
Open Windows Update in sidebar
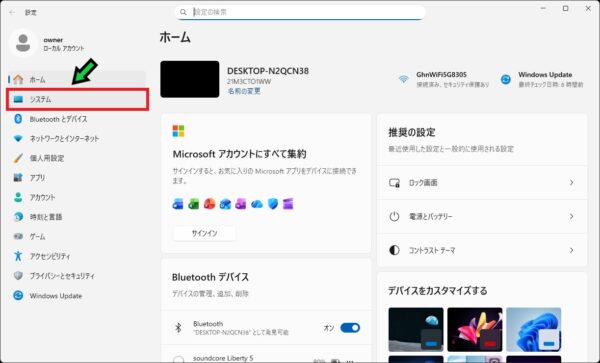pos(77,295)
